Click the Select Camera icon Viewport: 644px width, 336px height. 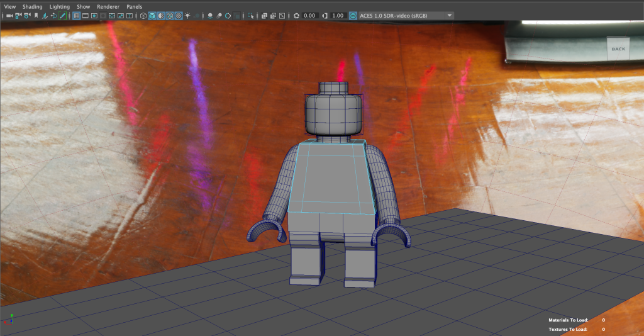[9, 16]
